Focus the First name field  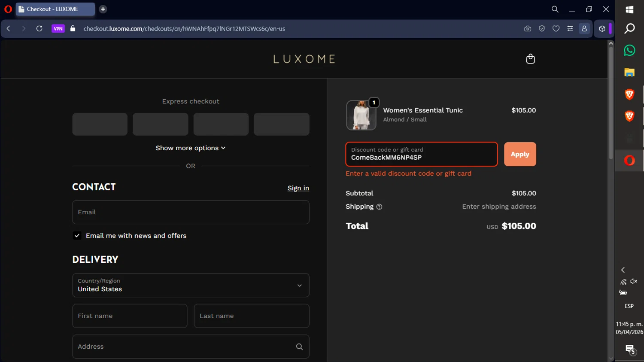tap(130, 316)
